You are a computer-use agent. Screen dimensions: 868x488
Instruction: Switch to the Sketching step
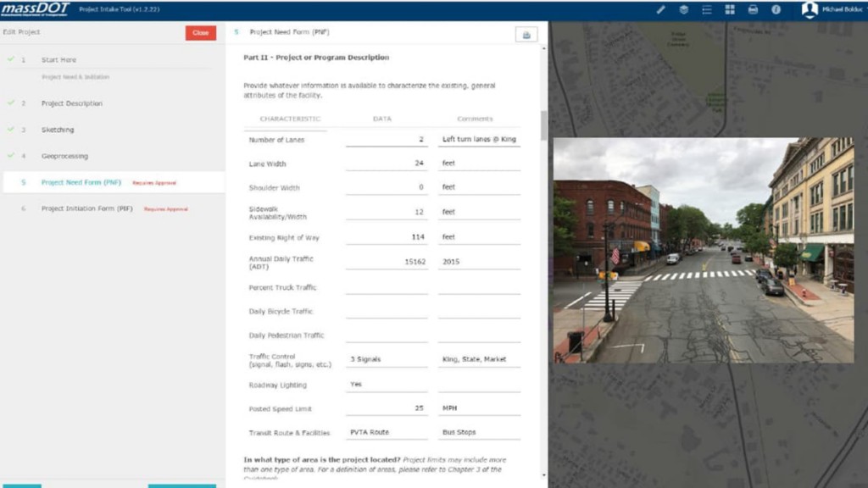point(58,130)
